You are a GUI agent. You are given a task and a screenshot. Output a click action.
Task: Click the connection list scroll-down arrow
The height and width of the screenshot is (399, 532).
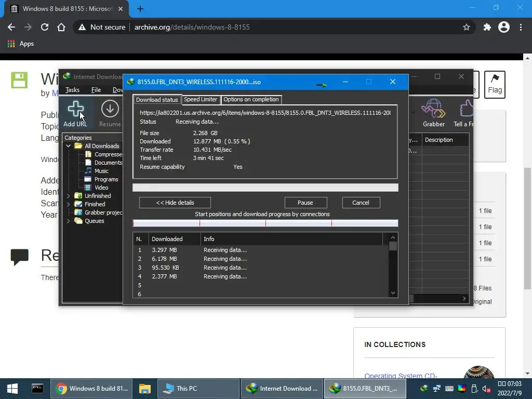[x=393, y=293]
